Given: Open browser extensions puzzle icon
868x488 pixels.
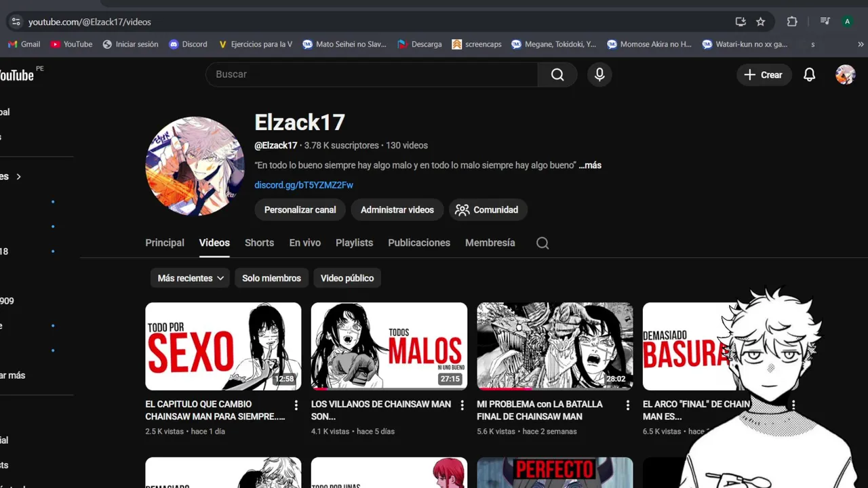Looking at the screenshot, I should pos(792,22).
